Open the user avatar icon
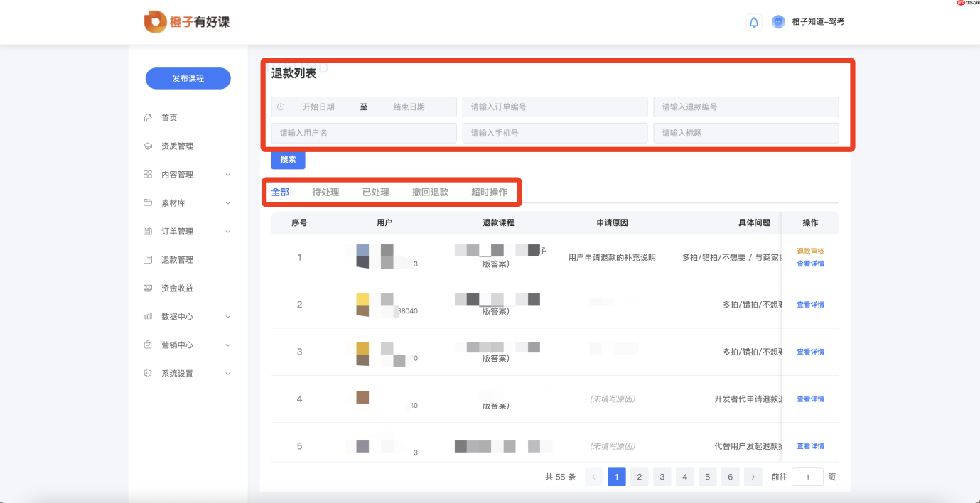The width and height of the screenshot is (980, 503). [778, 22]
